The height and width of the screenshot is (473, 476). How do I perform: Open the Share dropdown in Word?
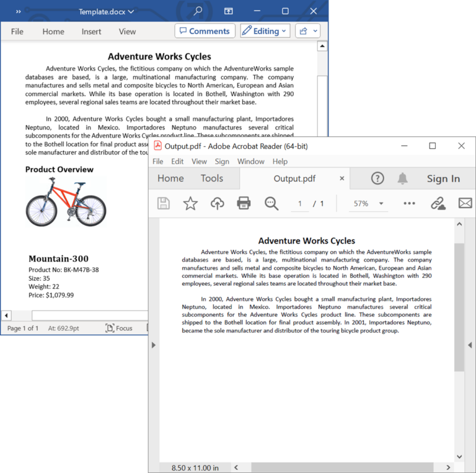[307, 31]
